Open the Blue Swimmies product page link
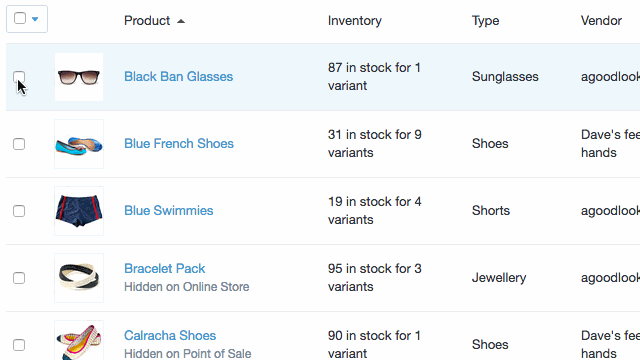This screenshot has height=360, width=640. tap(169, 210)
